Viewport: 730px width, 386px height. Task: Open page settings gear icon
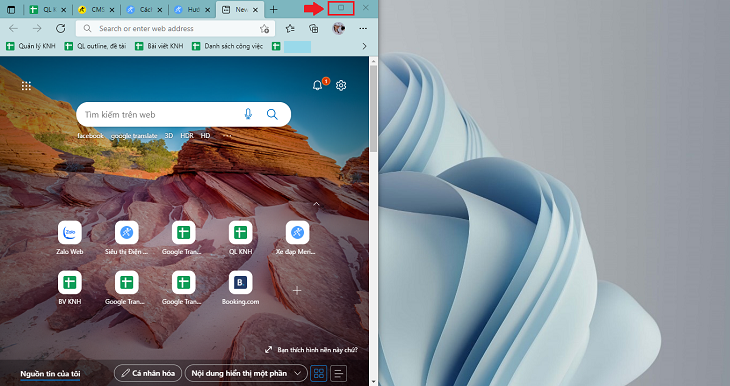341,85
